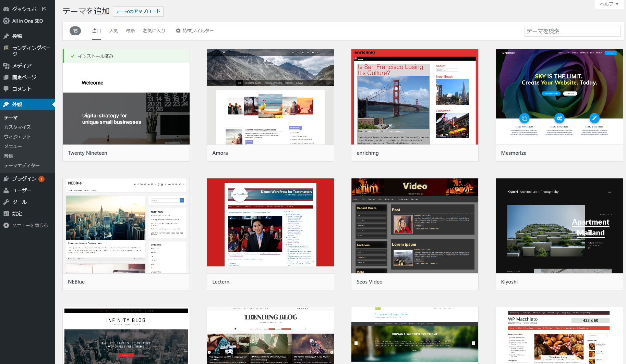Click the Comments speech bubble icon
The width and height of the screenshot is (626, 364).
pos(6,89)
